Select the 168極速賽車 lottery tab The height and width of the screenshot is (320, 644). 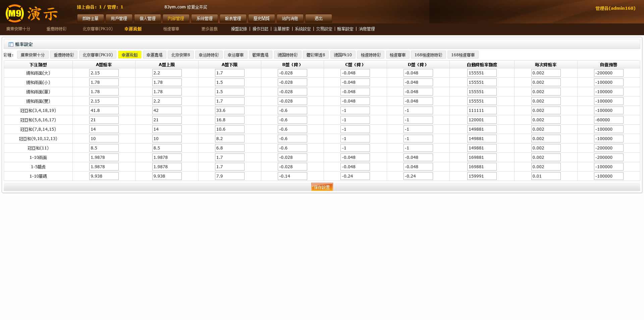pyautogui.click(x=463, y=55)
